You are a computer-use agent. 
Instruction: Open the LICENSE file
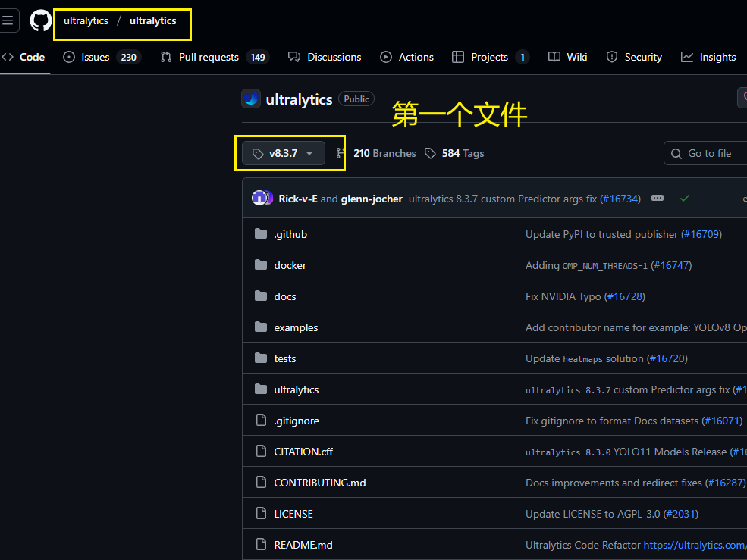point(293,514)
